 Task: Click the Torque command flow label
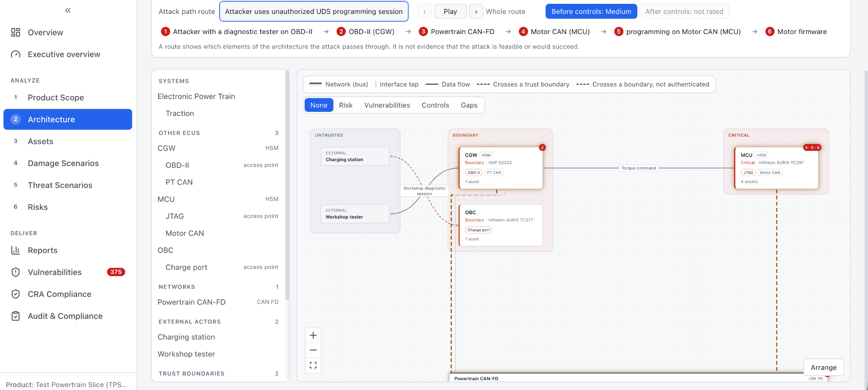click(x=639, y=168)
